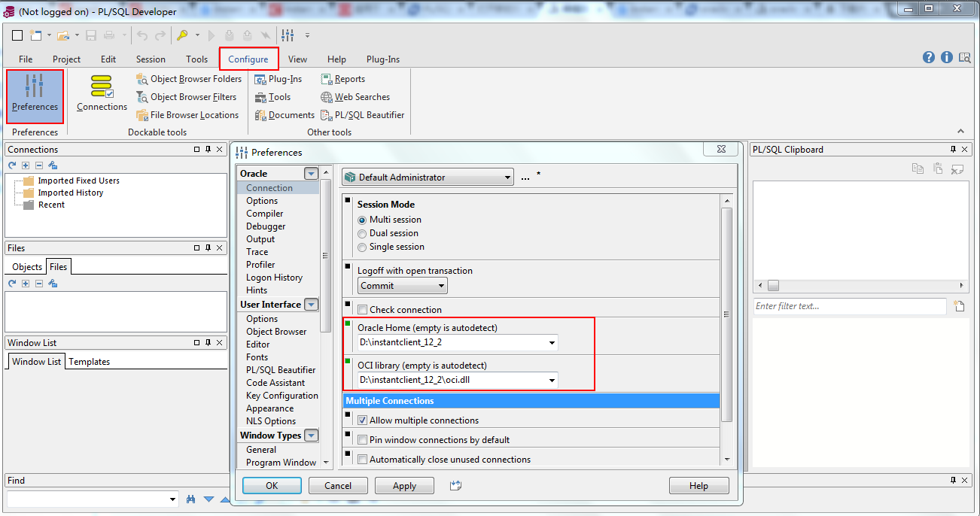Click the Save disk icon in quick toolbar

click(91, 35)
